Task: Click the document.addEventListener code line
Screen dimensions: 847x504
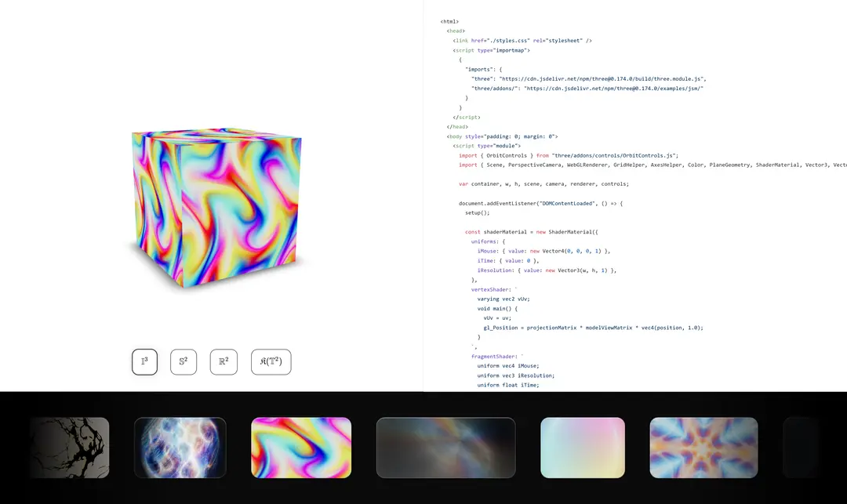Action: point(540,204)
